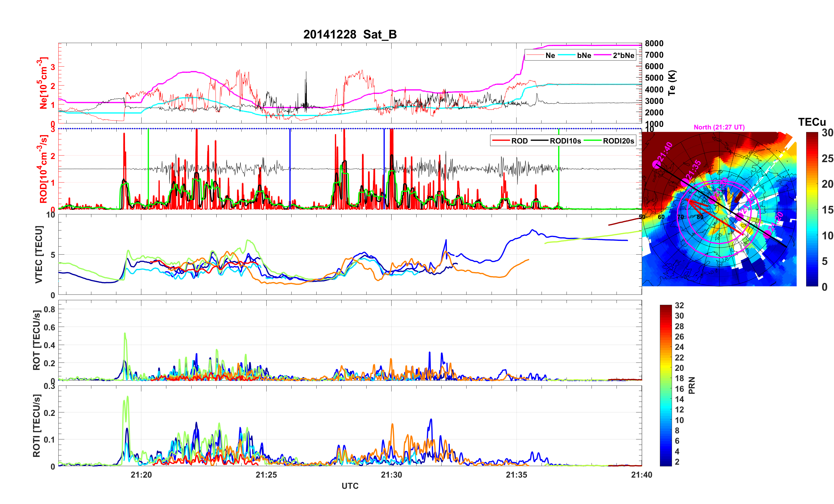
Task: Click the 21:25 tick label on UTC axis
Action: coord(266,474)
